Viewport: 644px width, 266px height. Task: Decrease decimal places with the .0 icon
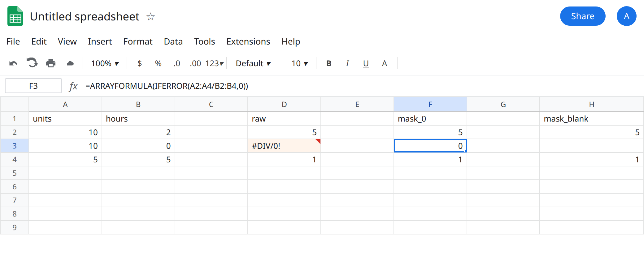click(x=177, y=63)
